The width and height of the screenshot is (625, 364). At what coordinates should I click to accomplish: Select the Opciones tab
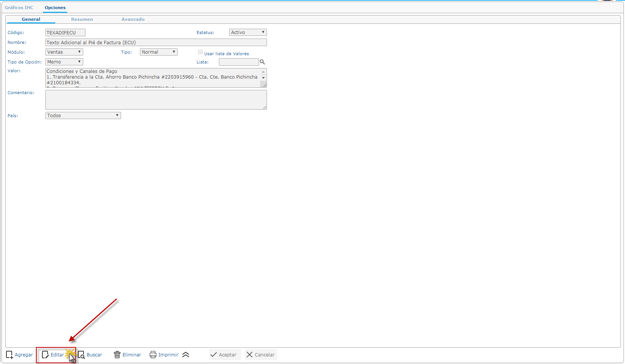55,8
